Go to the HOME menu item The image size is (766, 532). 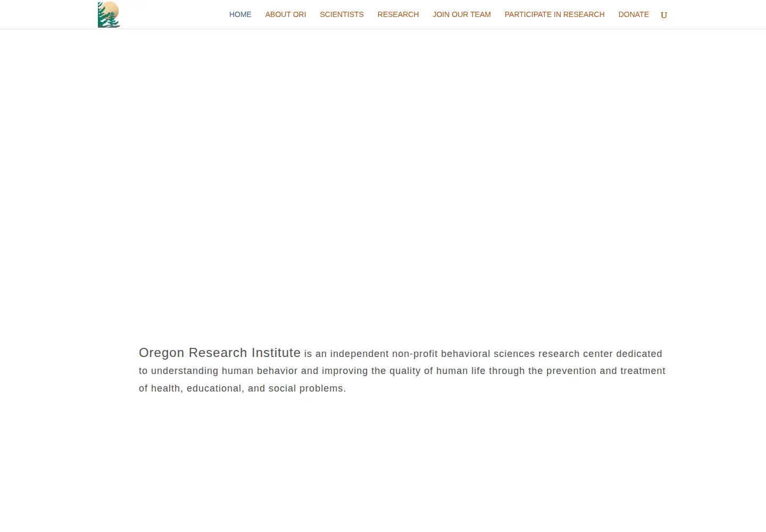tap(240, 14)
